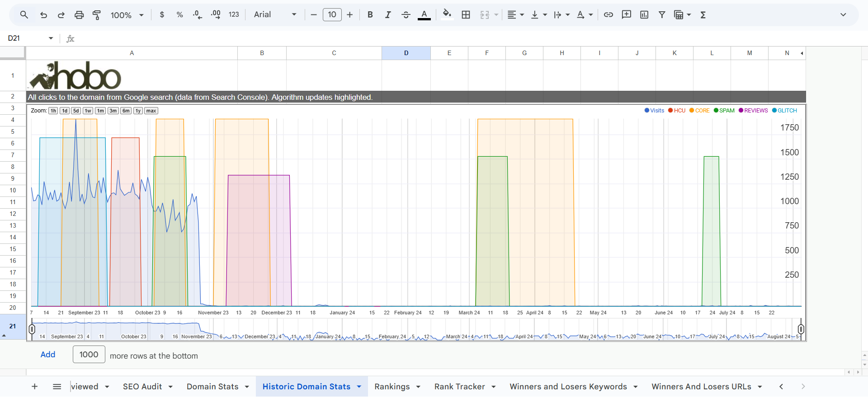The image size is (868, 397).
Task: Click the functions sigma icon
Action: pyautogui.click(x=703, y=15)
